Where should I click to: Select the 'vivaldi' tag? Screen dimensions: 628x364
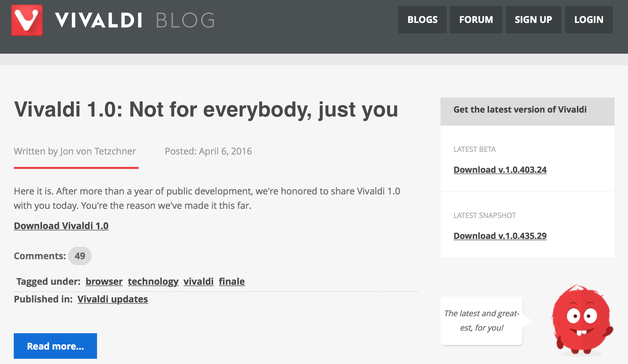pos(198,282)
